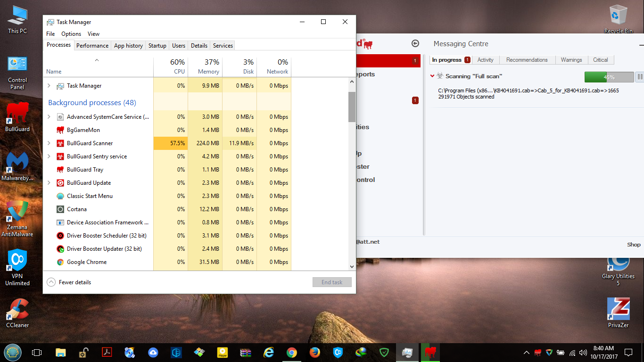The width and height of the screenshot is (644, 362).
Task: Open the BullGuard desktop shortcut
Action: (17, 117)
